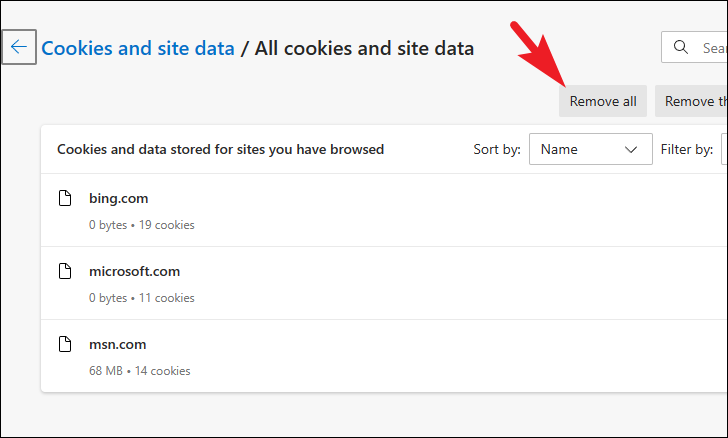The width and height of the screenshot is (728, 438).
Task: Click the Remove third-party cookies button
Action: tap(691, 101)
